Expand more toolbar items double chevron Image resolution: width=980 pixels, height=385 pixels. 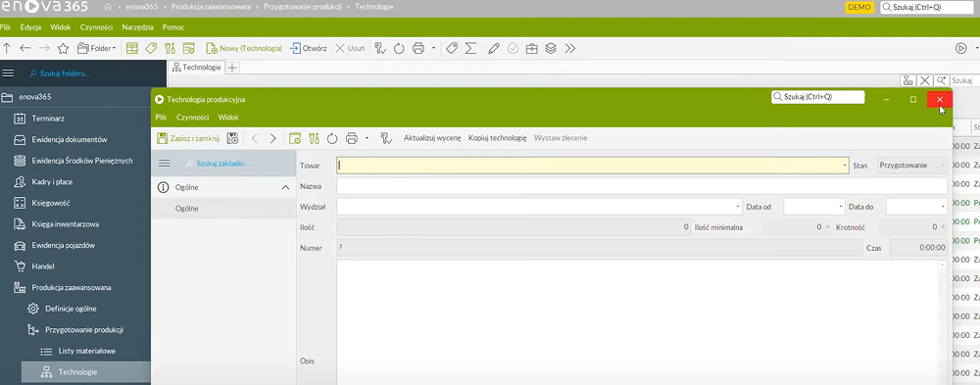569,48
